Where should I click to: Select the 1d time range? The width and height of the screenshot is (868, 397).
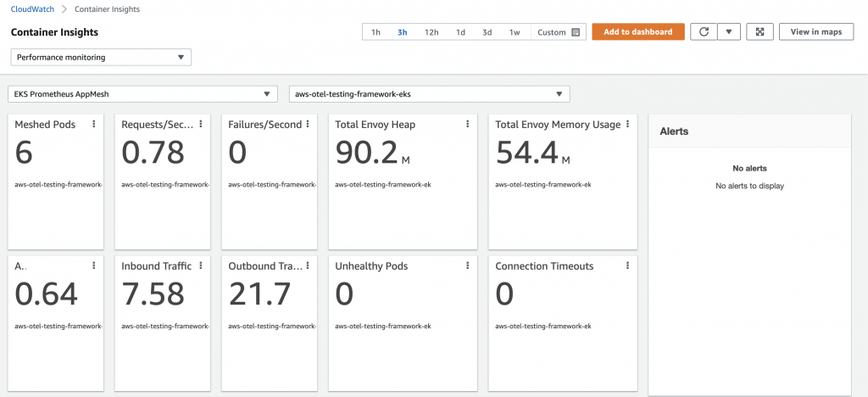(x=460, y=32)
